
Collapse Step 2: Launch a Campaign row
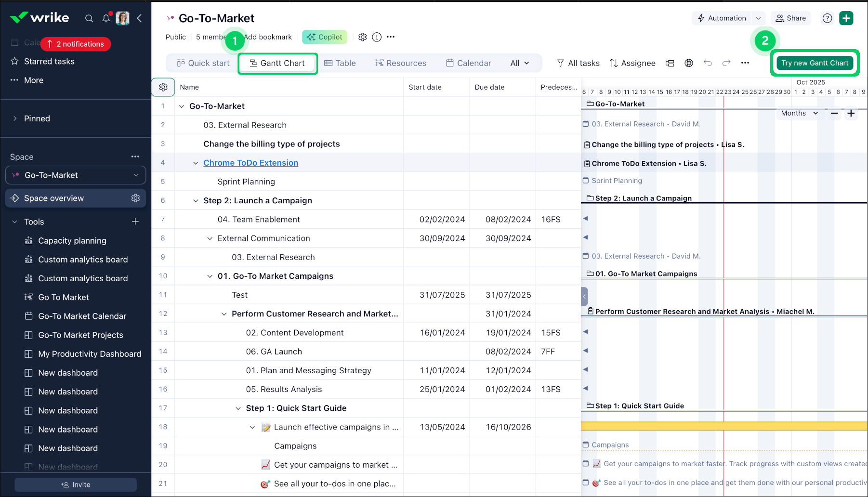pyautogui.click(x=196, y=201)
